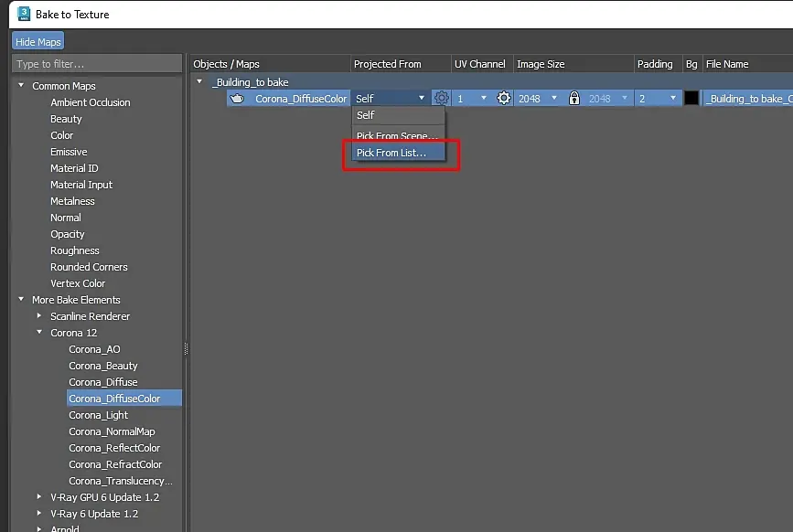
Task: Choose Pick From List menu entry
Action: click(x=399, y=153)
